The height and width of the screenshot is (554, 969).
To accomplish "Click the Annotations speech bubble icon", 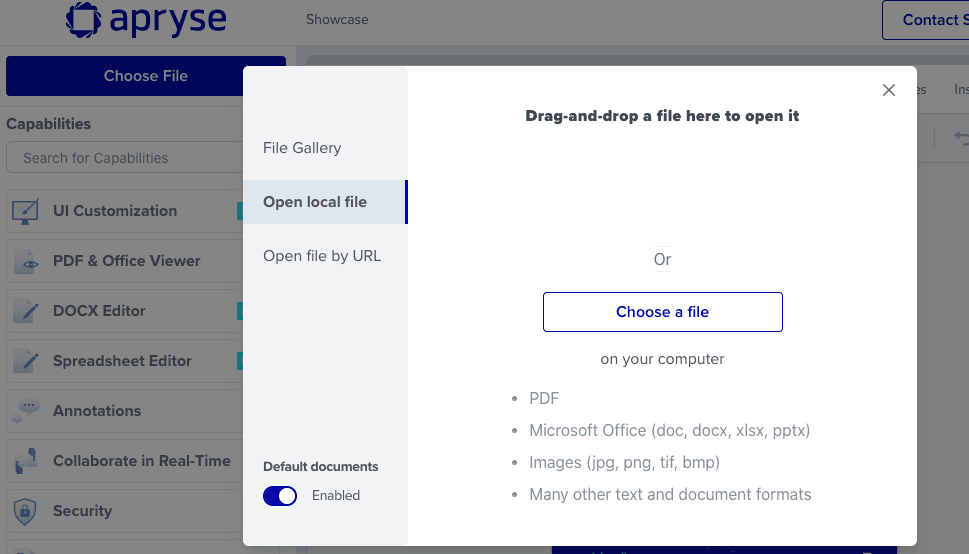I will [25, 411].
